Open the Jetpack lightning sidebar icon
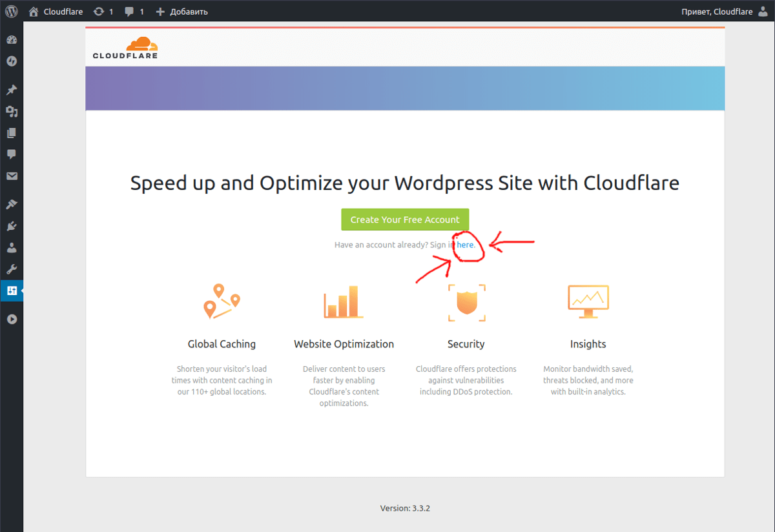The height and width of the screenshot is (532, 775). coord(12,61)
